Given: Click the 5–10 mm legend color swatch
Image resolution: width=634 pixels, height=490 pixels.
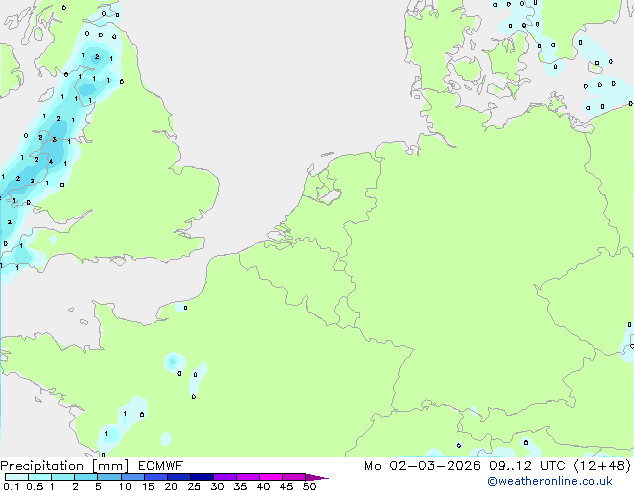Looking at the screenshot, I should pos(110,477).
